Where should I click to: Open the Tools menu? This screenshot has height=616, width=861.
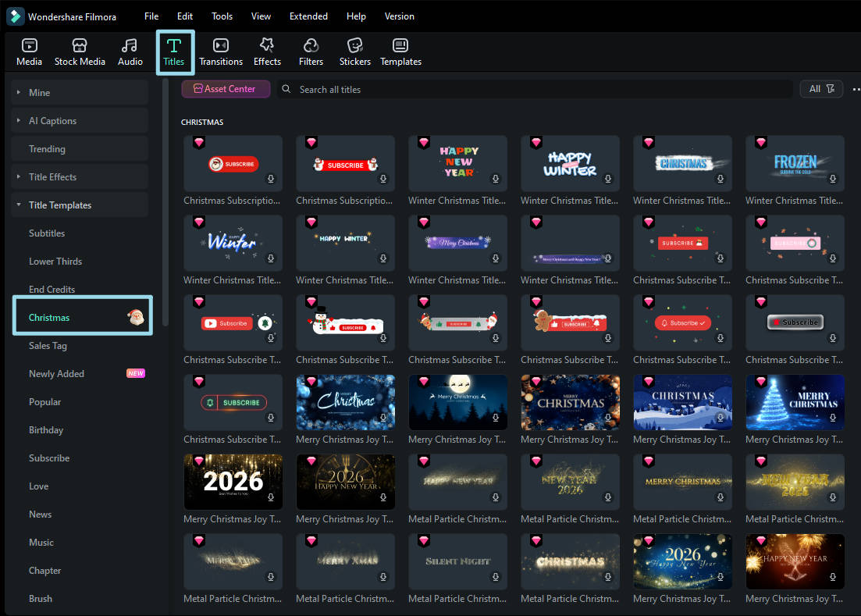[x=222, y=16]
